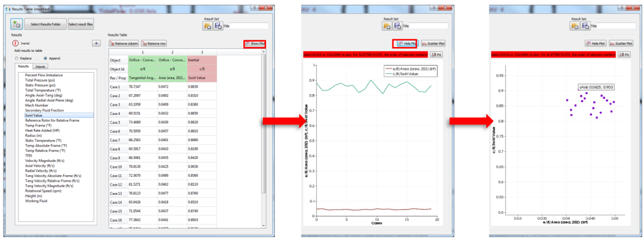This screenshot has width=644, height=240.
Task: Select Angle: Axial-Tang (deg) in list
Action: (42, 95)
